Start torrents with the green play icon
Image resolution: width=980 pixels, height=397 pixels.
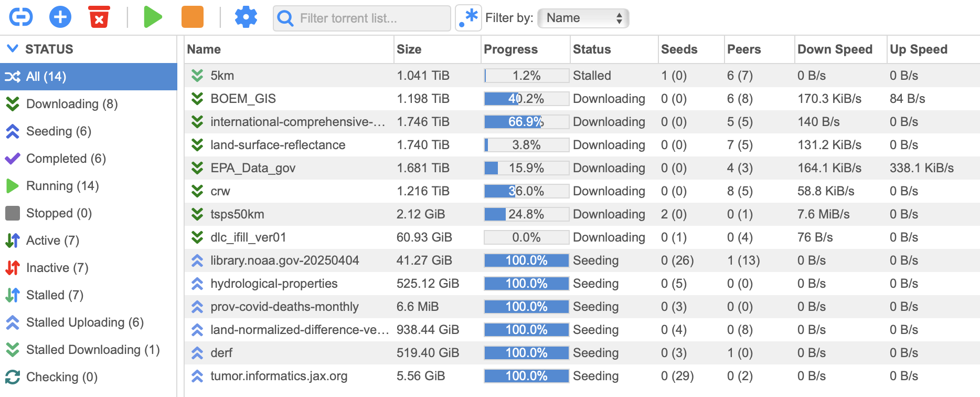point(153,17)
